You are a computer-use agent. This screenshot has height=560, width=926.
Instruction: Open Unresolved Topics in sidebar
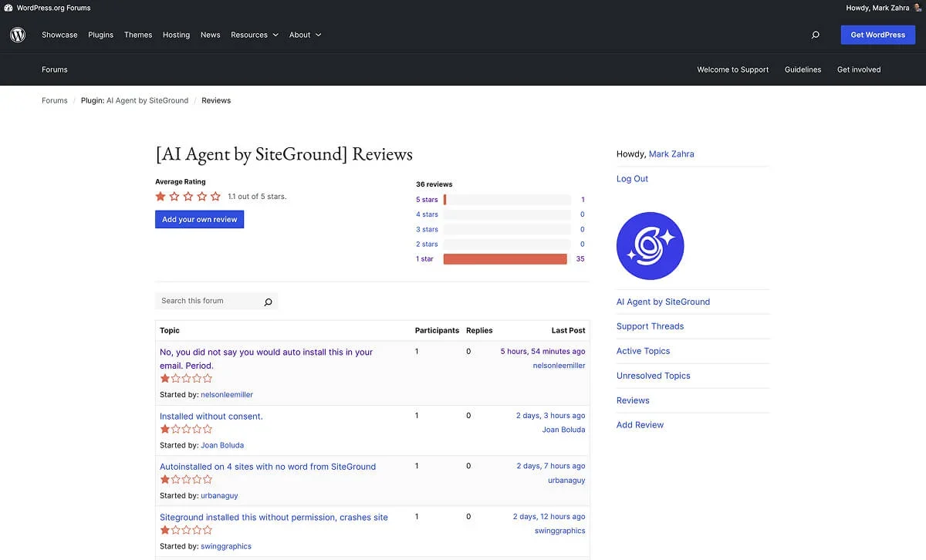pyautogui.click(x=653, y=376)
